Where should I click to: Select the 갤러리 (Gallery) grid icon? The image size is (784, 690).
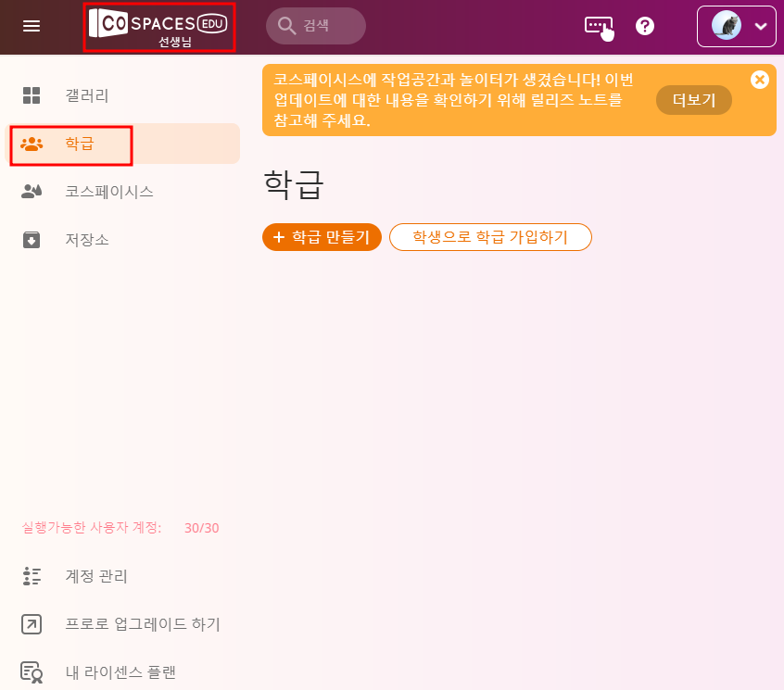click(30, 94)
